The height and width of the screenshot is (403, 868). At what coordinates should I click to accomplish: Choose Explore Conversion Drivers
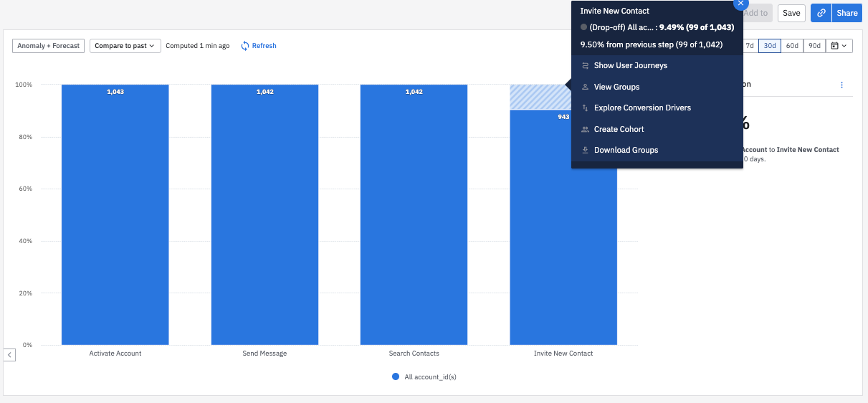click(642, 108)
